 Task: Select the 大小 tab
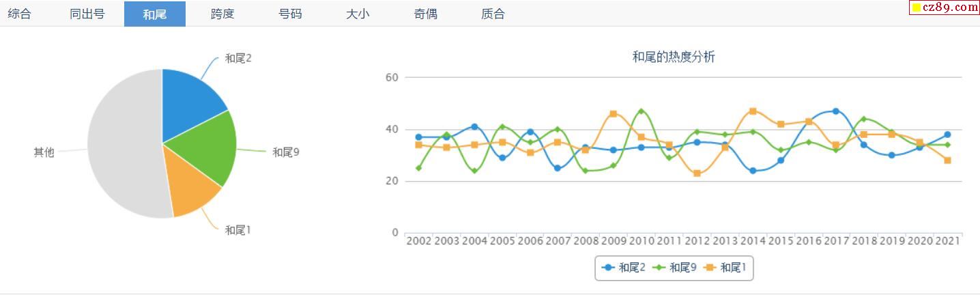pos(358,14)
